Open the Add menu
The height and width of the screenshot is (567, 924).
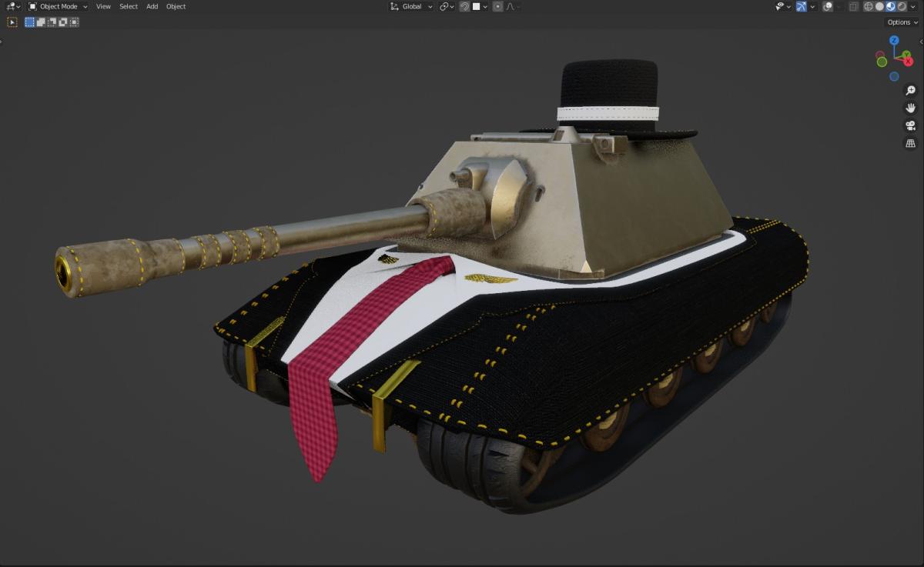(152, 6)
